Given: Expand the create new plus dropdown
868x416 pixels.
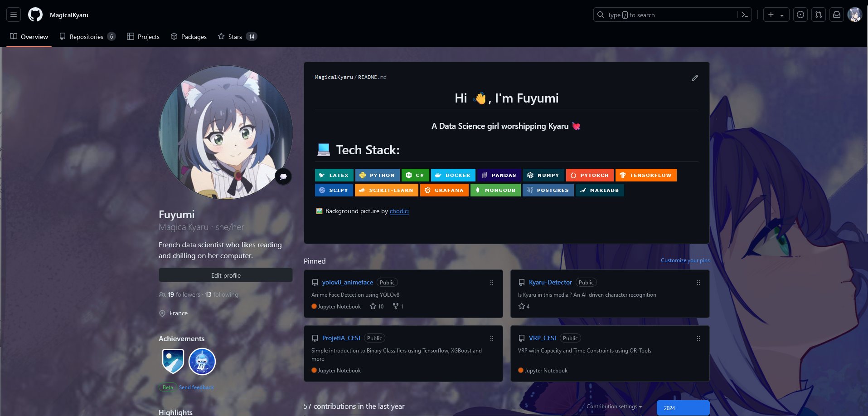Looking at the screenshot, I should pyautogui.click(x=776, y=15).
